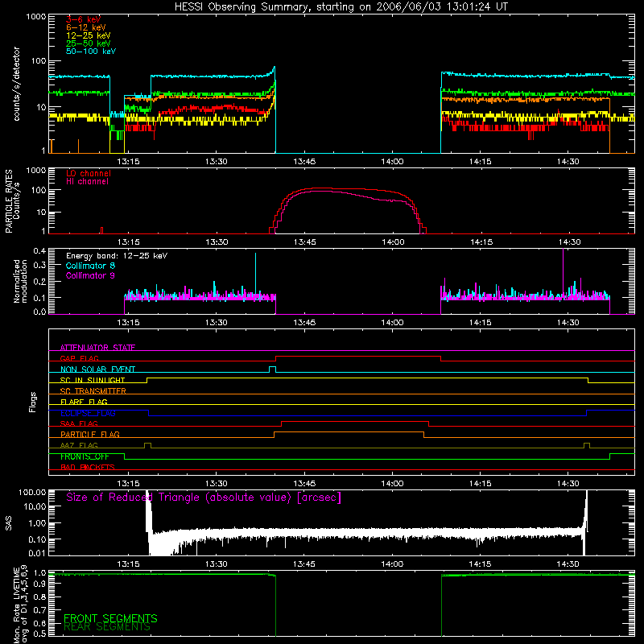Click the 14:00 tick in particle rates panel
This screenshot has width=644, height=644.
click(393, 242)
